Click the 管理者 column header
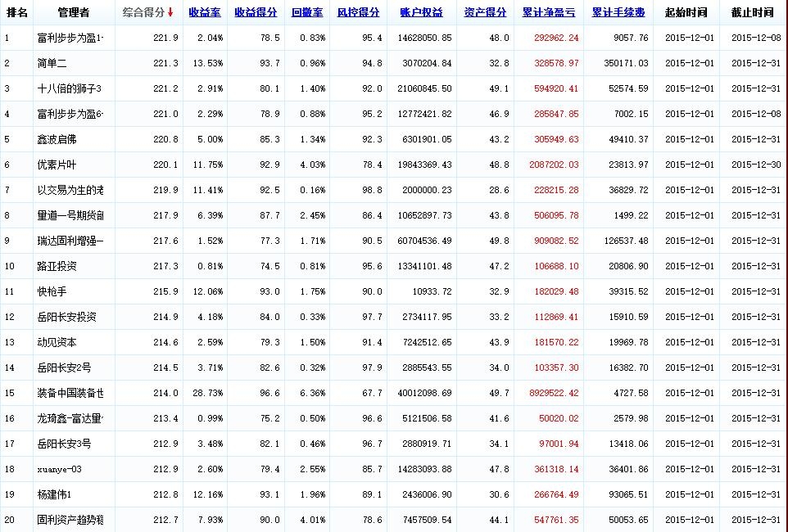Image resolution: width=788 pixels, height=532 pixels. [x=74, y=12]
